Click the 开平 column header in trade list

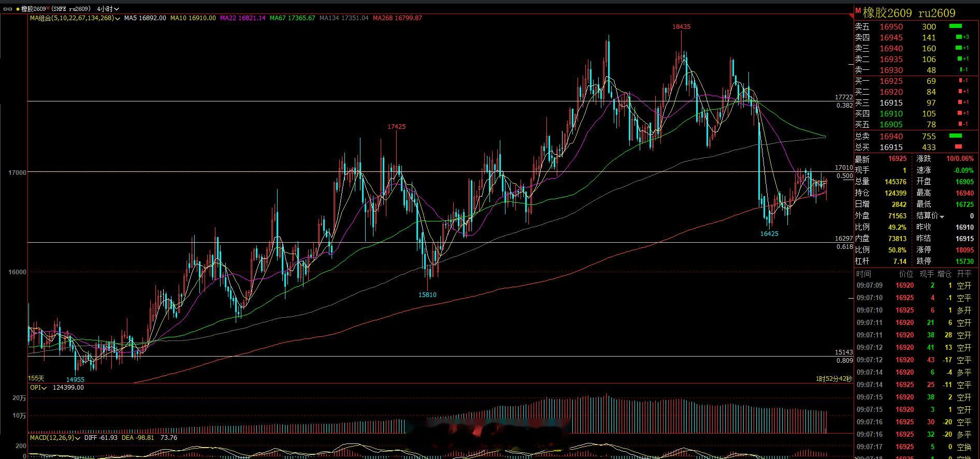click(964, 274)
